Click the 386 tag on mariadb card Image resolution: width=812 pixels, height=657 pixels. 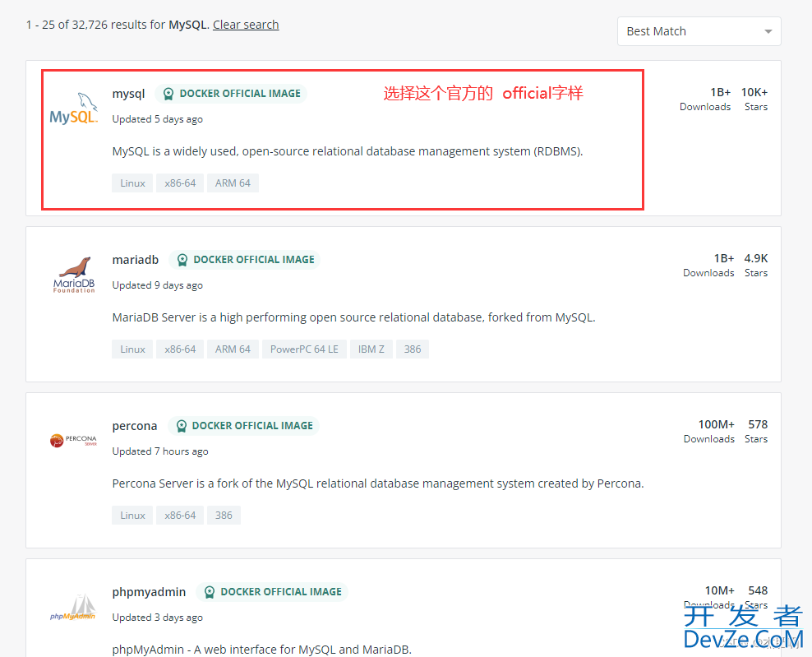click(413, 349)
